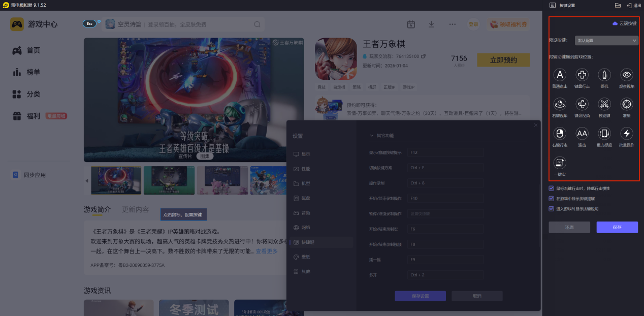Viewport: 644px width, 316px height.
Task: Open the downloads arrow icon in Game Center
Action: coord(431,24)
